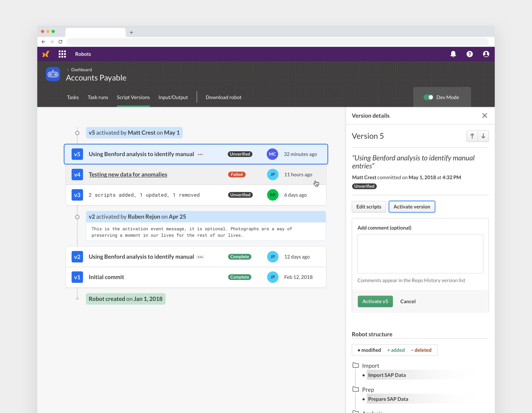Click the v2 version badge
Screen dimensions: 532x413
click(x=77, y=257)
